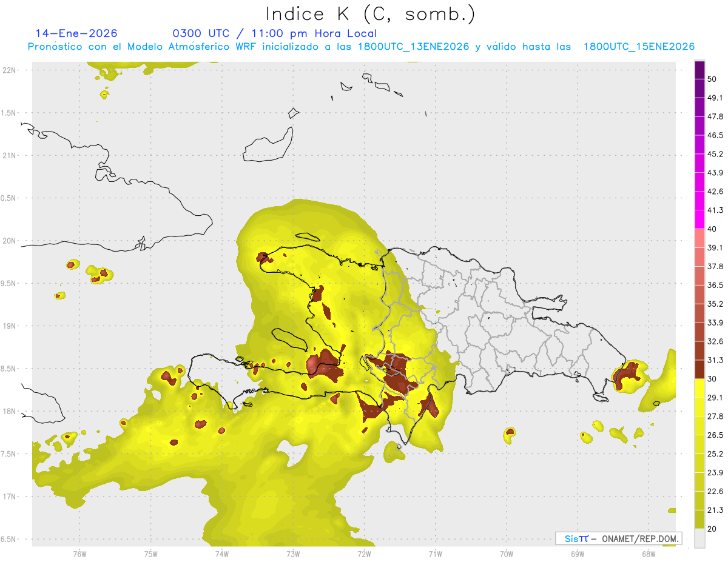Click the colorbar value "46.5"
Viewport: 728px width, 562px height.
coord(715,135)
